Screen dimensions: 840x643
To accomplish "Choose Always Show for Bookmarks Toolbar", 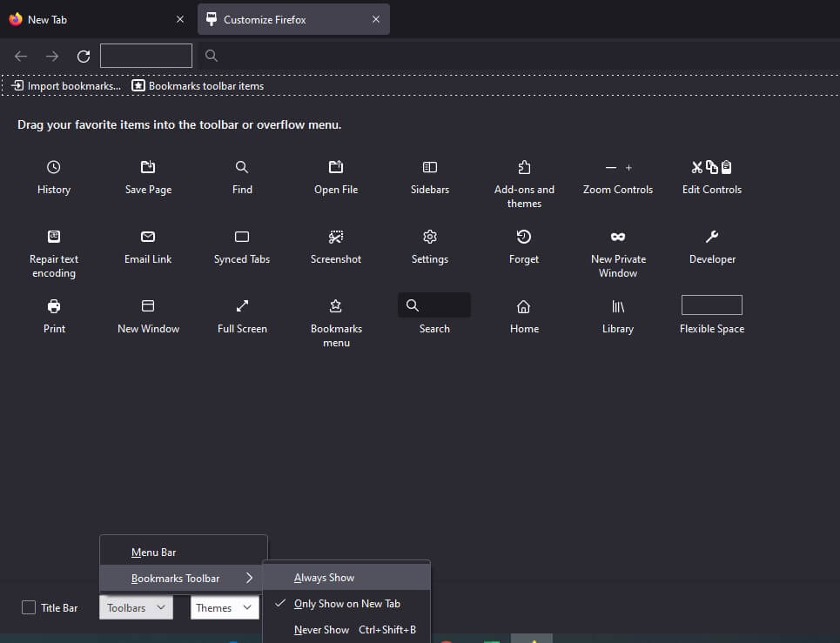I will pos(324,576).
